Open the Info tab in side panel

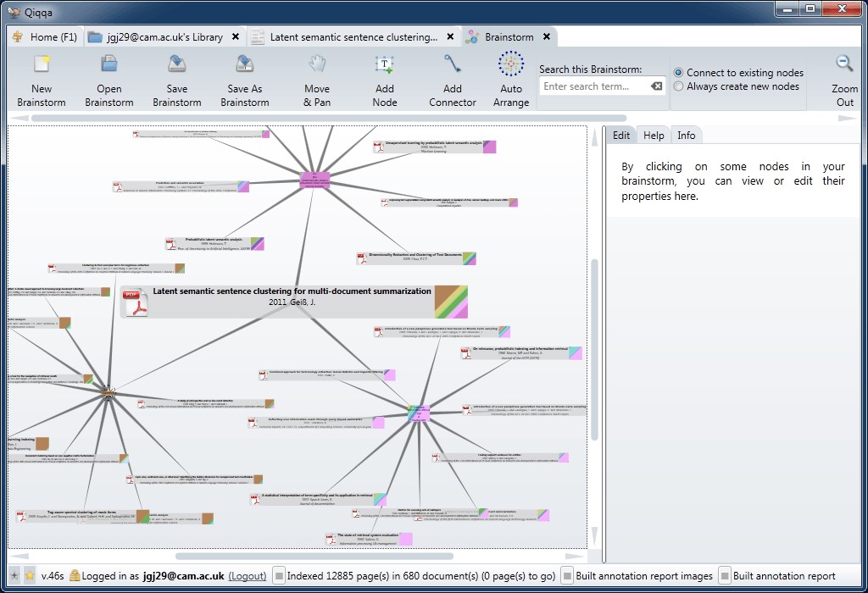(x=686, y=136)
